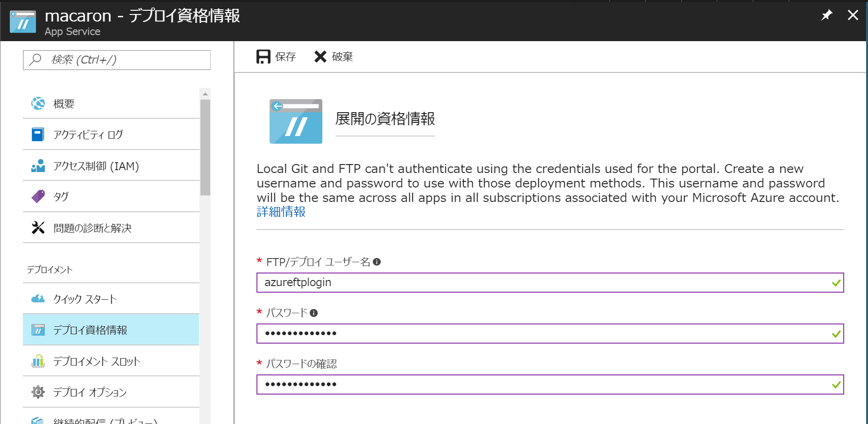Click the パスワード info icon
The height and width of the screenshot is (424, 868).
pyautogui.click(x=314, y=313)
